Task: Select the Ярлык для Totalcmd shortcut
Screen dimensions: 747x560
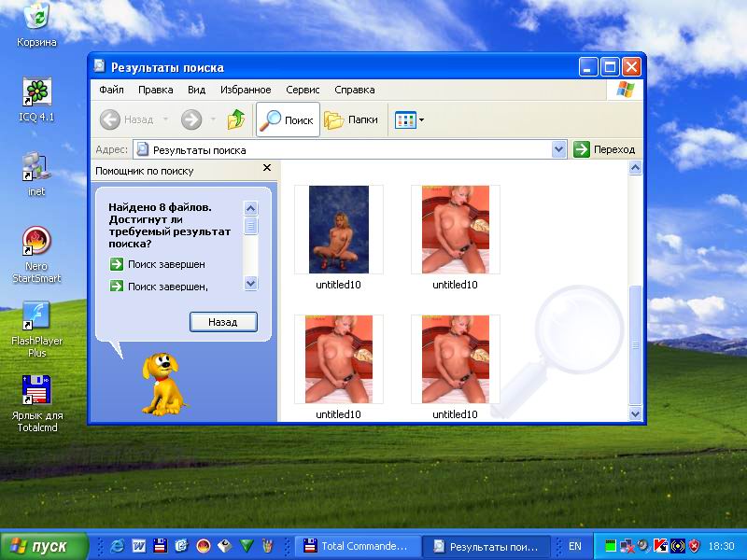Action: [x=36, y=404]
